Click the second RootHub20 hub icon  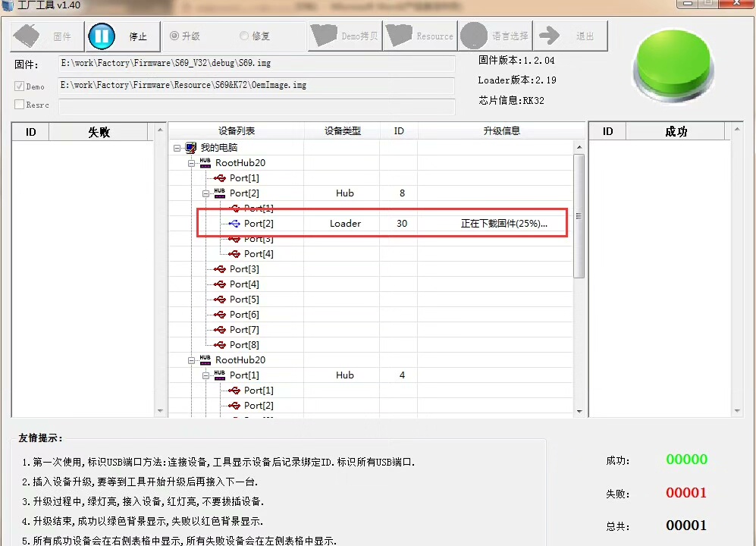tap(205, 359)
